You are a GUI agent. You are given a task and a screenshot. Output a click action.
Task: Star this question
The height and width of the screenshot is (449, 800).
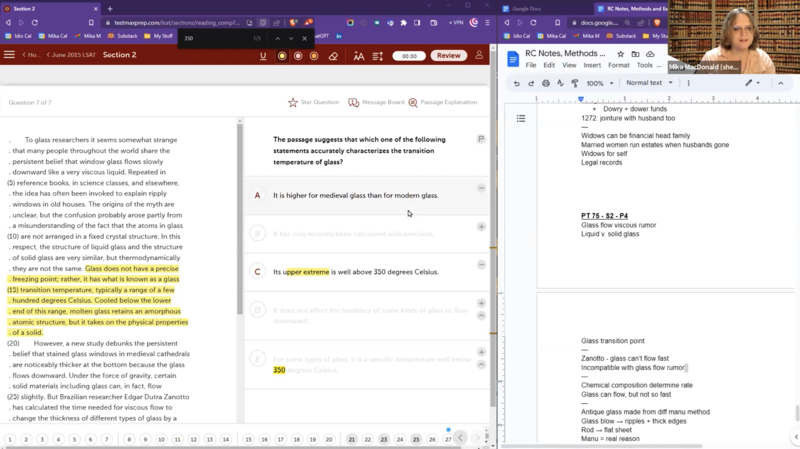[313, 102]
